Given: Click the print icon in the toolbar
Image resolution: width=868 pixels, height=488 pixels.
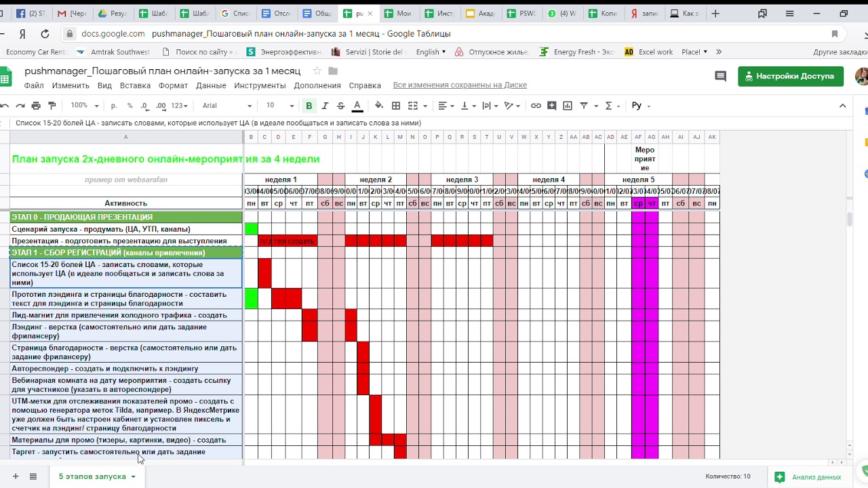Looking at the screenshot, I should [x=36, y=106].
